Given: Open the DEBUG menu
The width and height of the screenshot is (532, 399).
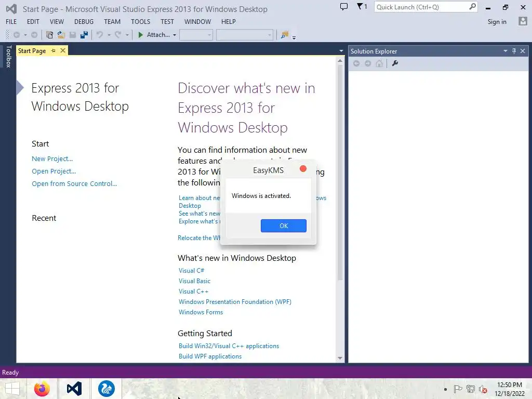Looking at the screenshot, I should click(x=84, y=21).
